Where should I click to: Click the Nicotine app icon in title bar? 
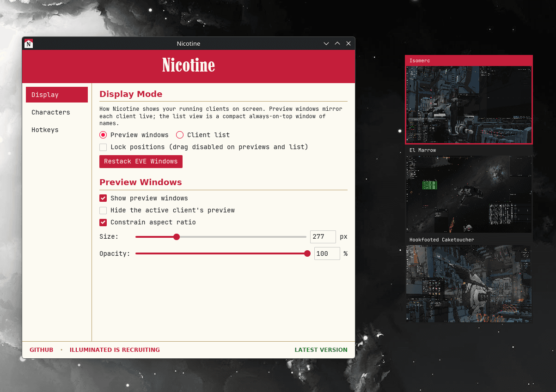tap(29, 43)
